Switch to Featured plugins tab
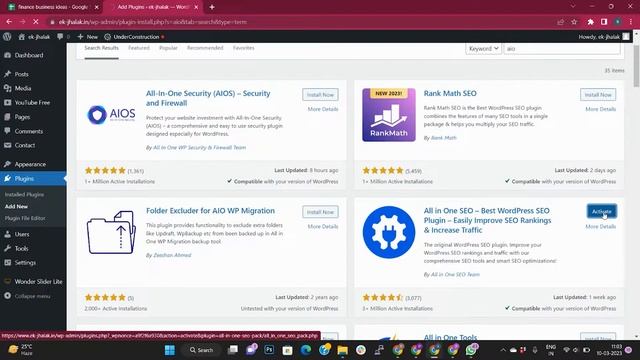 coord(139,48)
